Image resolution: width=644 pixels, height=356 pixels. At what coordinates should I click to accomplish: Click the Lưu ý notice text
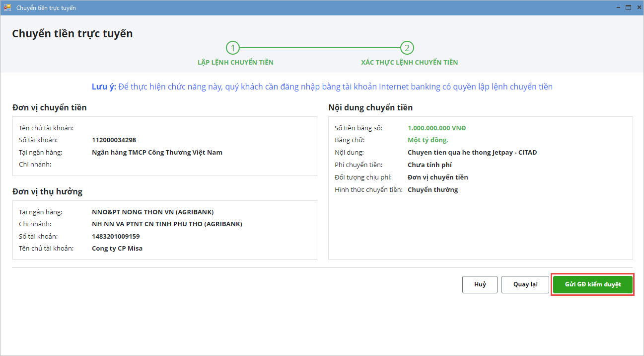pos(322,87)
